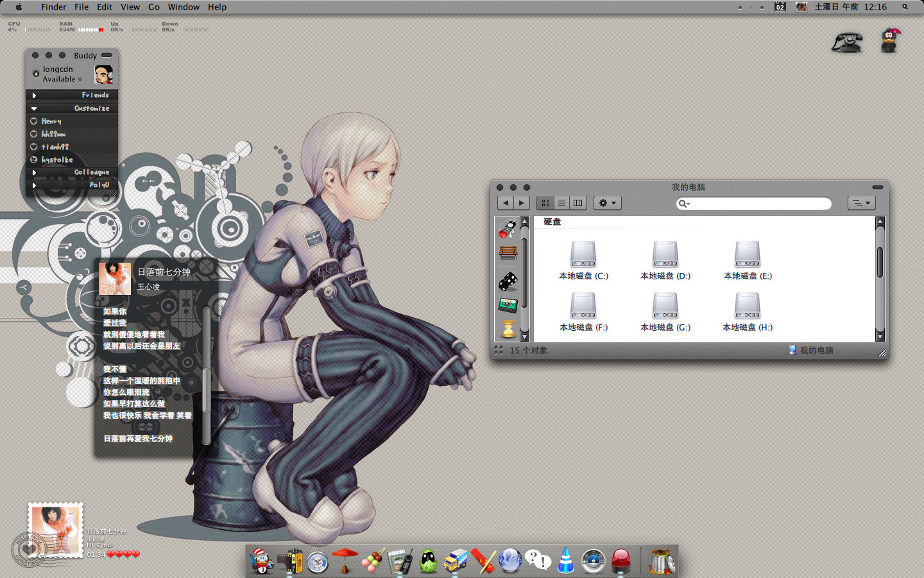Open the local disk (C:) drive icon

[583, 255]
